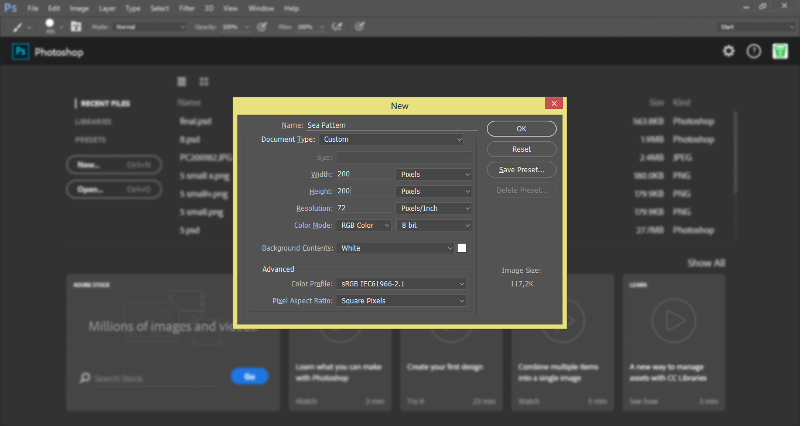Expand the Background Contents dropdown

[x=396, y=248]
